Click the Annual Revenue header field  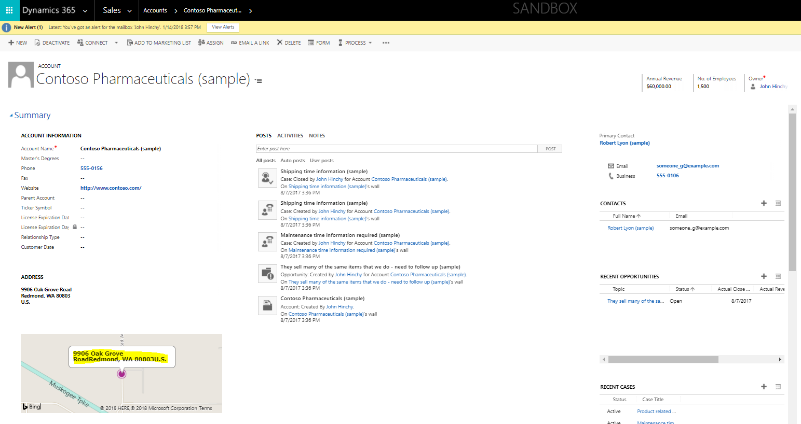[x=664, y=83]
